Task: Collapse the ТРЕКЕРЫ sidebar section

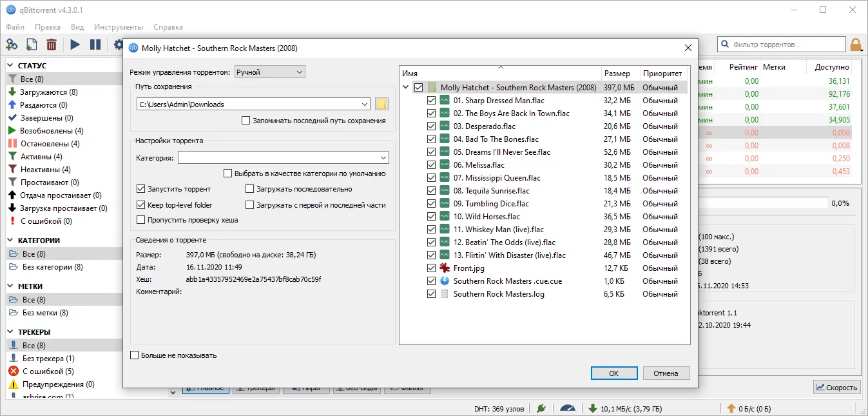Action: [x=12, y=332]
